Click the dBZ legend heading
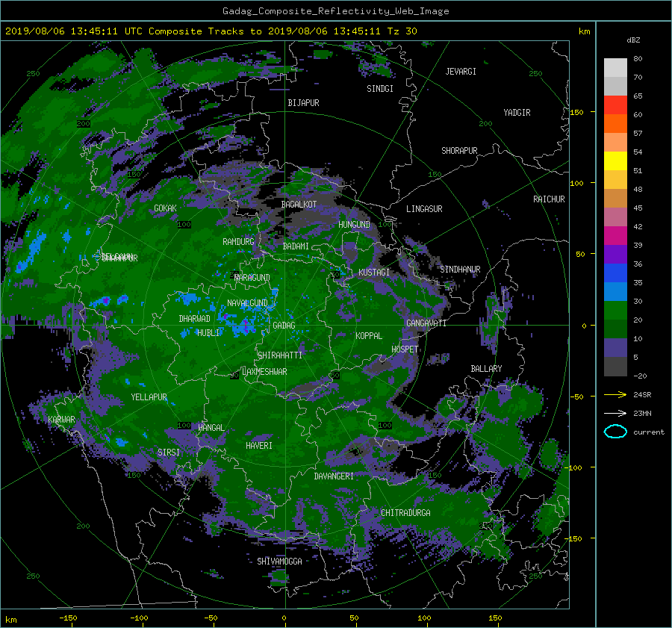 [633, 40]
